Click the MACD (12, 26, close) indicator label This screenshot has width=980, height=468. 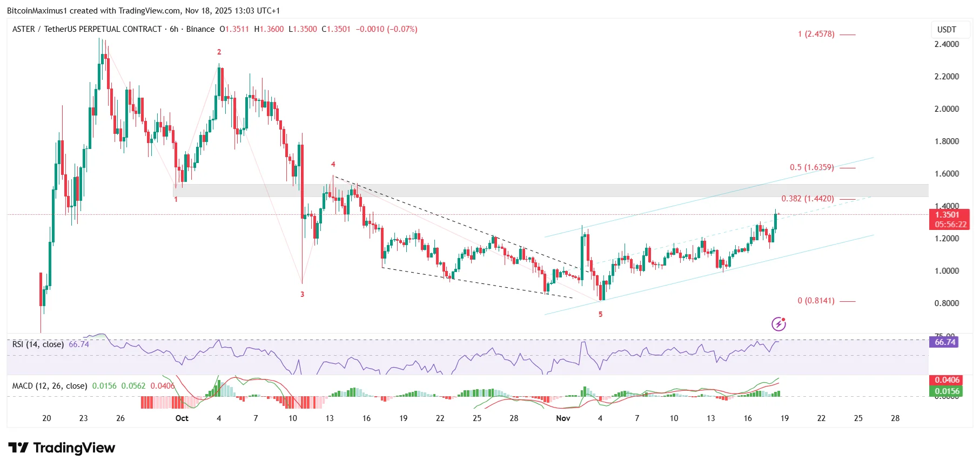[x=50, y=386]
